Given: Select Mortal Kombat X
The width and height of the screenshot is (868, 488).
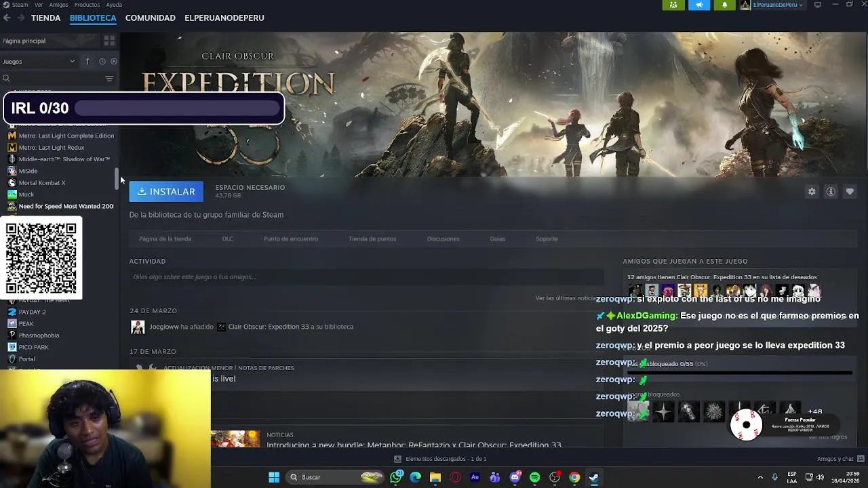Looking at the screenshot, I should pos(37,183).
